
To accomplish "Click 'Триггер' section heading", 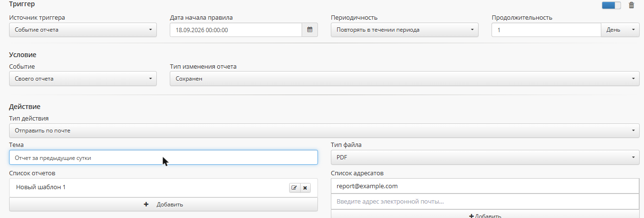I will coord(22,4).
